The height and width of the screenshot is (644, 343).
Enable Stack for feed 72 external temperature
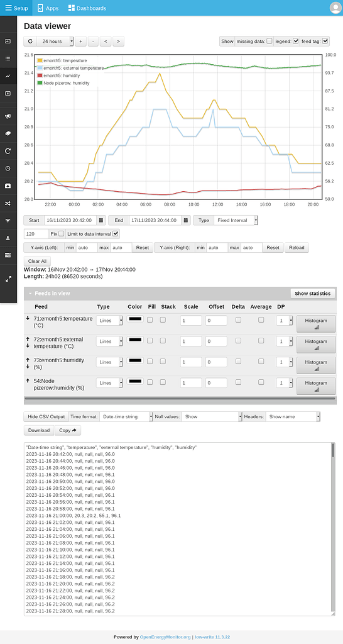(163, 340)
